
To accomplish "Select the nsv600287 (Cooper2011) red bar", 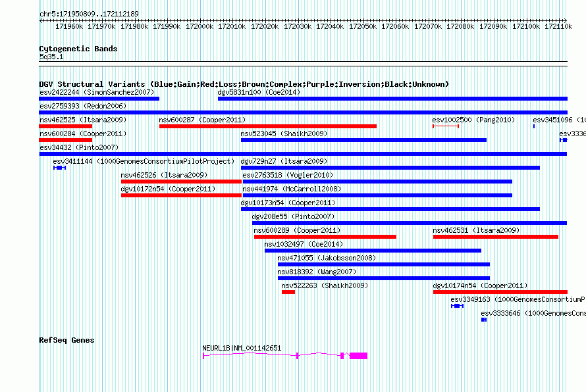I will [267, 126].
